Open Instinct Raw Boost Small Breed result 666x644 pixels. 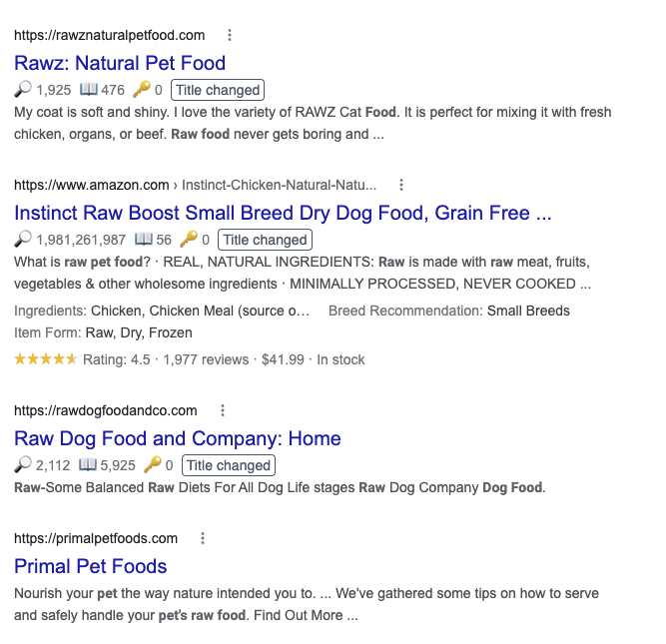tap(283, 213)
